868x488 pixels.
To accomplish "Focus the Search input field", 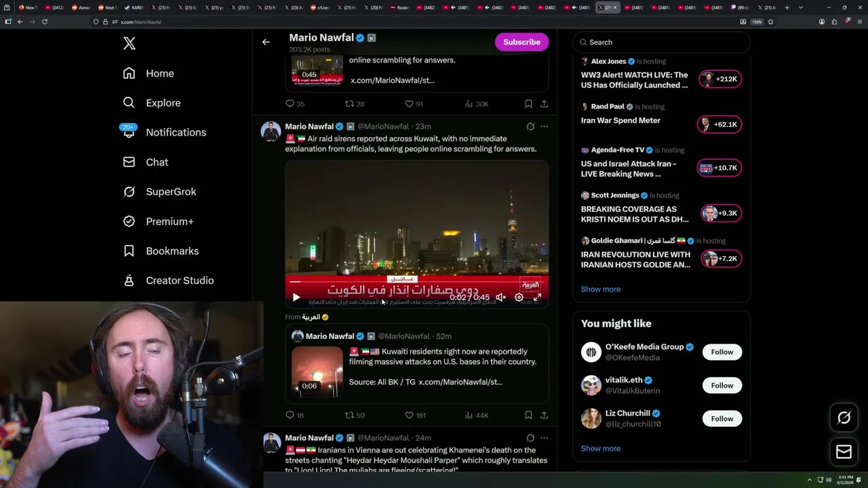I will [662, 42].
